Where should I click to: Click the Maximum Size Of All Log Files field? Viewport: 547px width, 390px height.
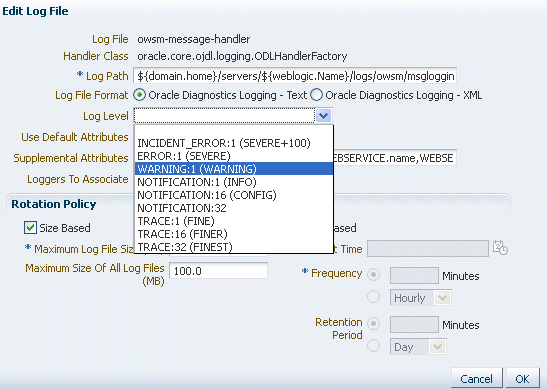click(x=218, y=271)
